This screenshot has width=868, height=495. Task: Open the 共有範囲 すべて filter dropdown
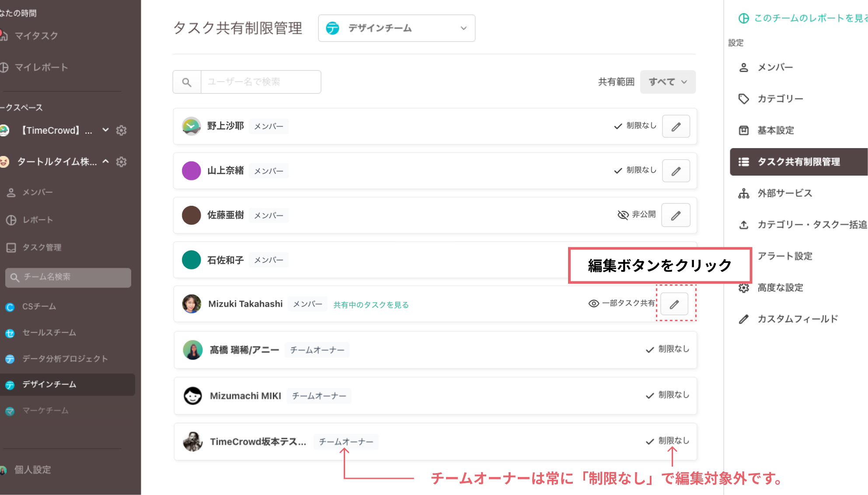(667, 82)
